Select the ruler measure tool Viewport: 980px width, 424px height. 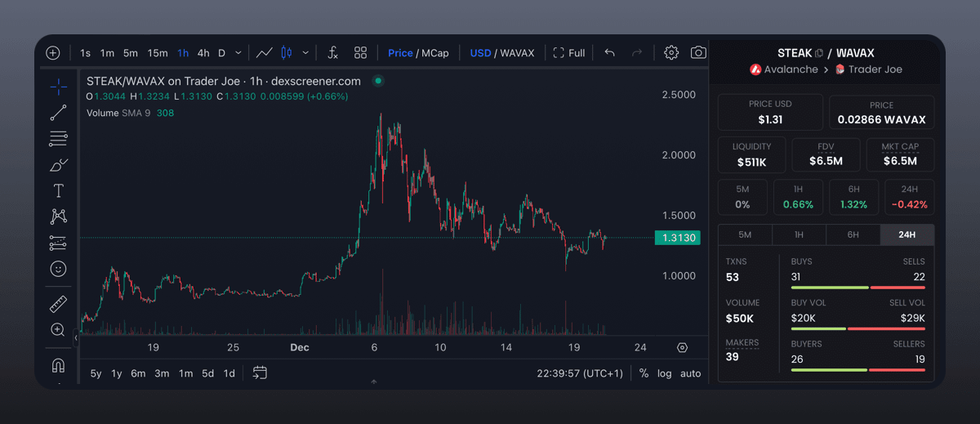click(x=58, y=304)
